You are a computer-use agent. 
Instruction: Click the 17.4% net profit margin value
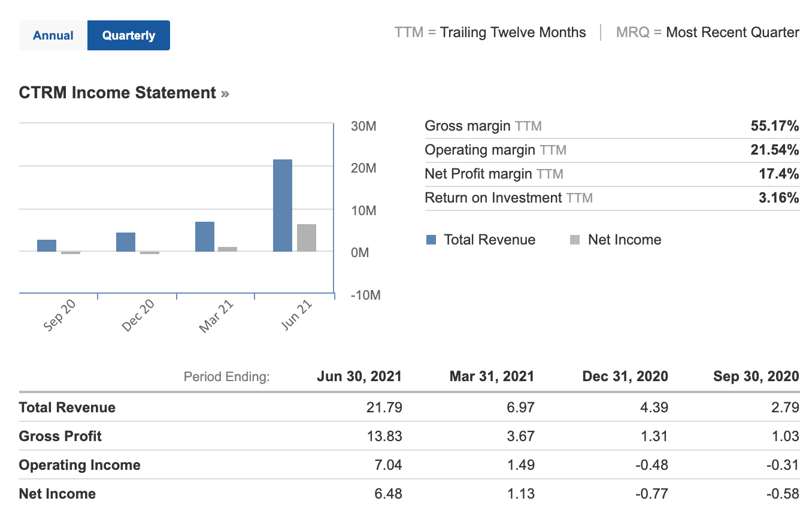click(779, 174)
